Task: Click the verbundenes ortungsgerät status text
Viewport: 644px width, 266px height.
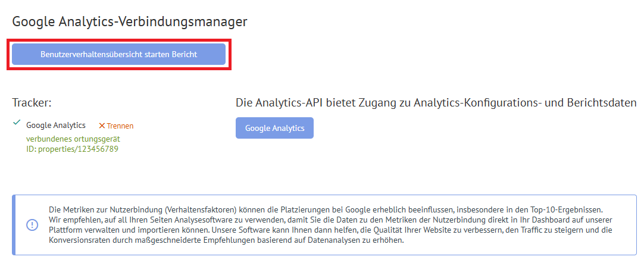Action: [73, 139]
